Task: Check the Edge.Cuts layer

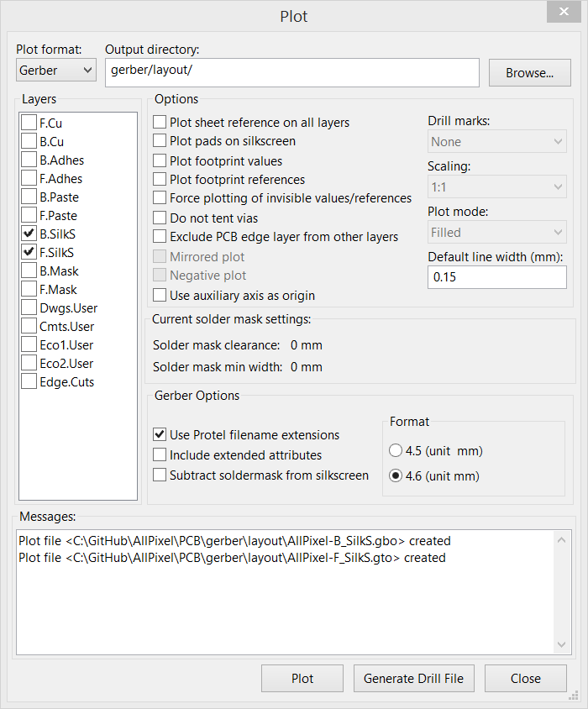Action: click(x=28, y=381)
